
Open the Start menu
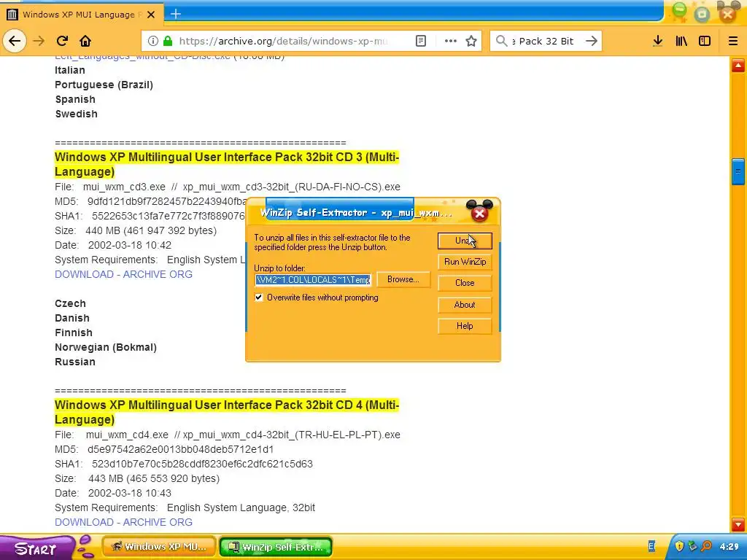(36, 548)
